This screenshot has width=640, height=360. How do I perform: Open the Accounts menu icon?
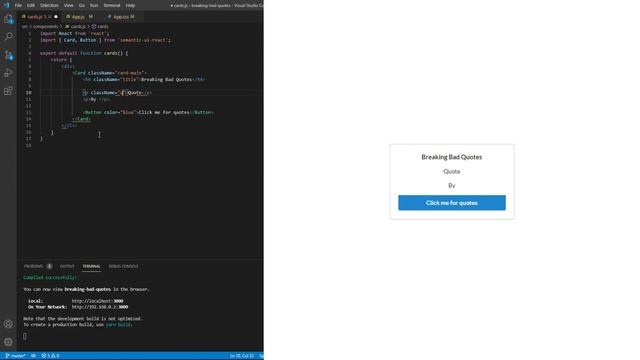pos(8,324)
